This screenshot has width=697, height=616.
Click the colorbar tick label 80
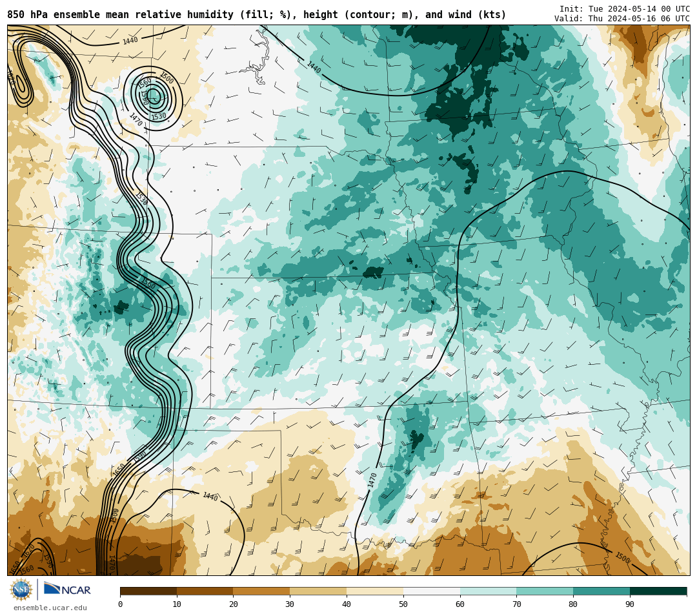pyautogui.click(x=573, y=604)
